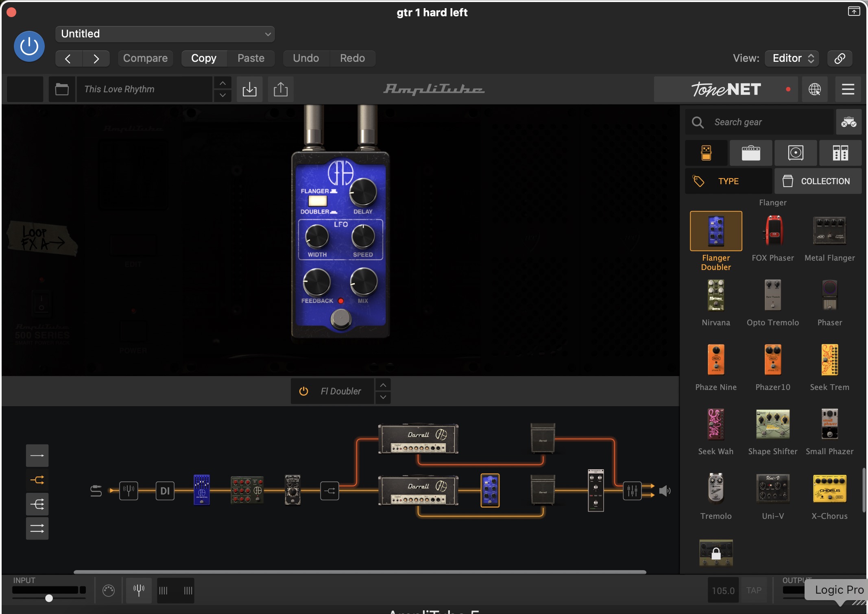Click the locked pedal thumbnail
868x614 pixels.
716,553
